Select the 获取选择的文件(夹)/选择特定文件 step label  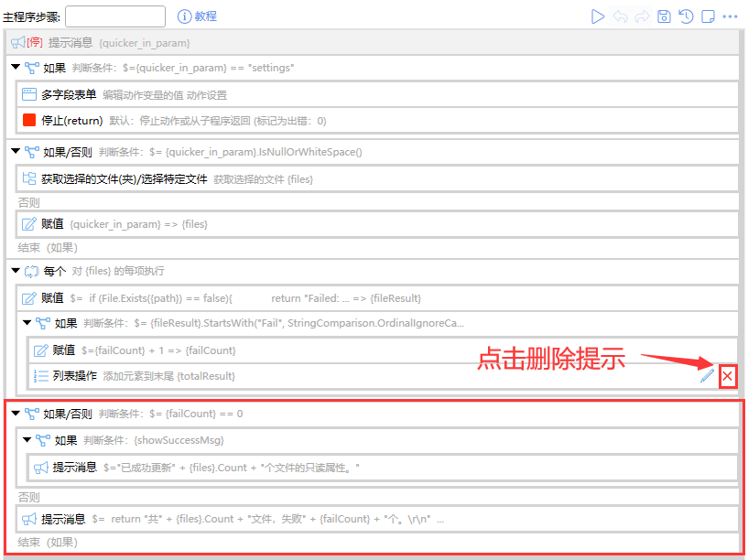click(x=124, y=179)
